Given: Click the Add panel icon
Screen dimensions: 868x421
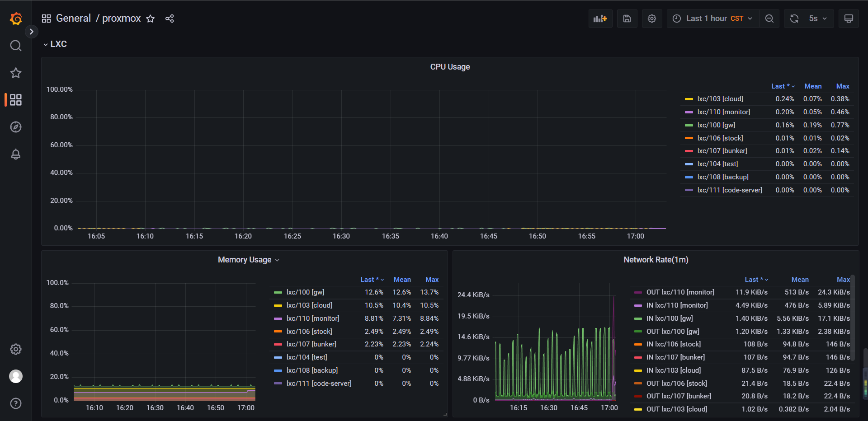Looking at the screenshot, I should pos(600,19).
